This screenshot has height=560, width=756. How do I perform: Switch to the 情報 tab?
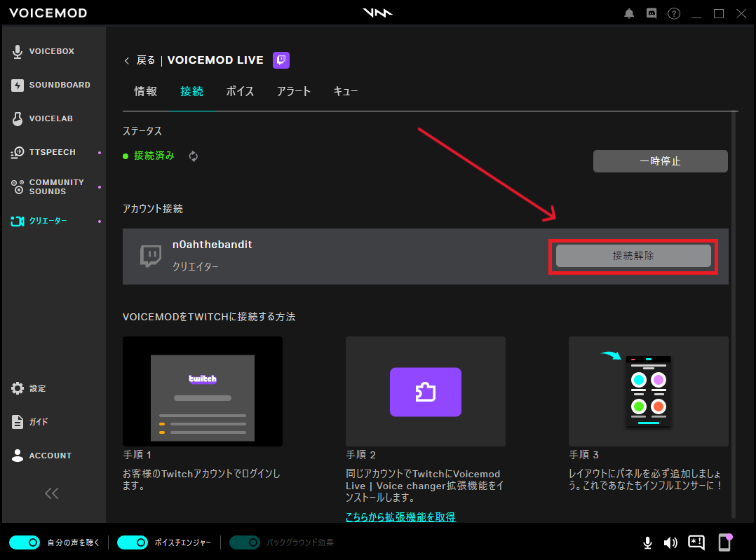click(146, 92)
